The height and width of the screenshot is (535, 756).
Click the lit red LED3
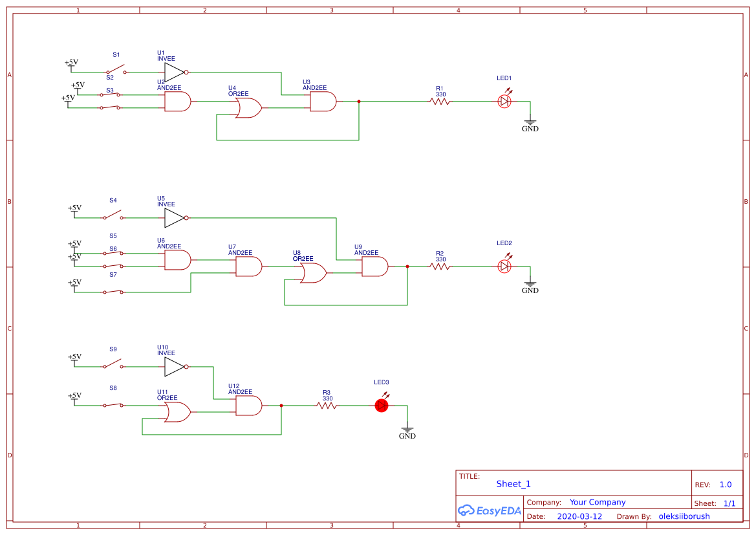382,405
